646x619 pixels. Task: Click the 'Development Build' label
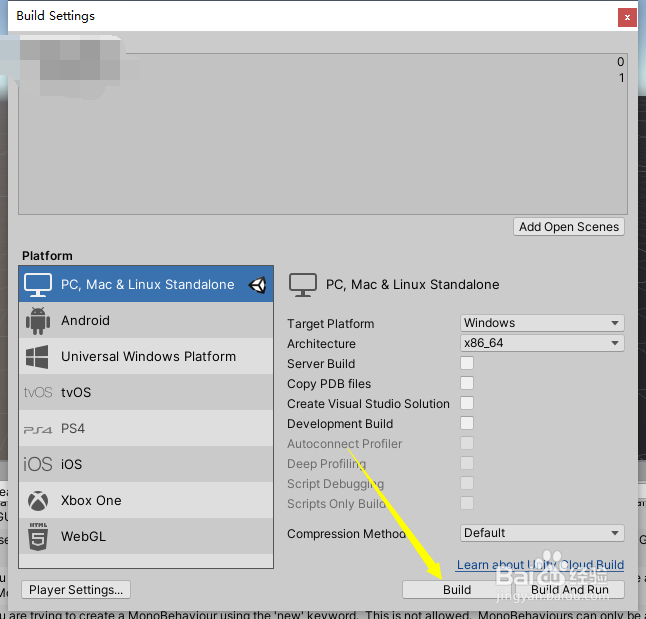340,424
